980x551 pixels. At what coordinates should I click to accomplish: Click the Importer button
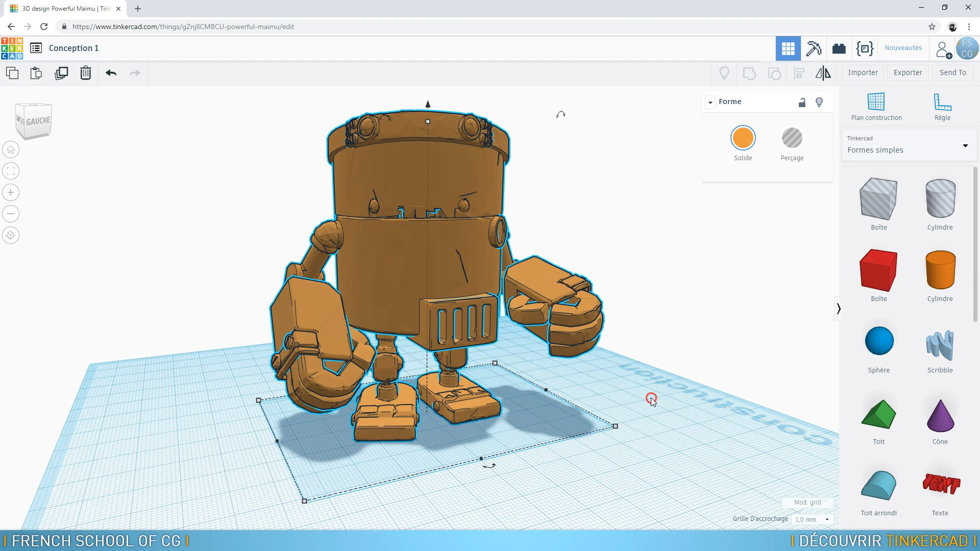[x=863, y=72]
